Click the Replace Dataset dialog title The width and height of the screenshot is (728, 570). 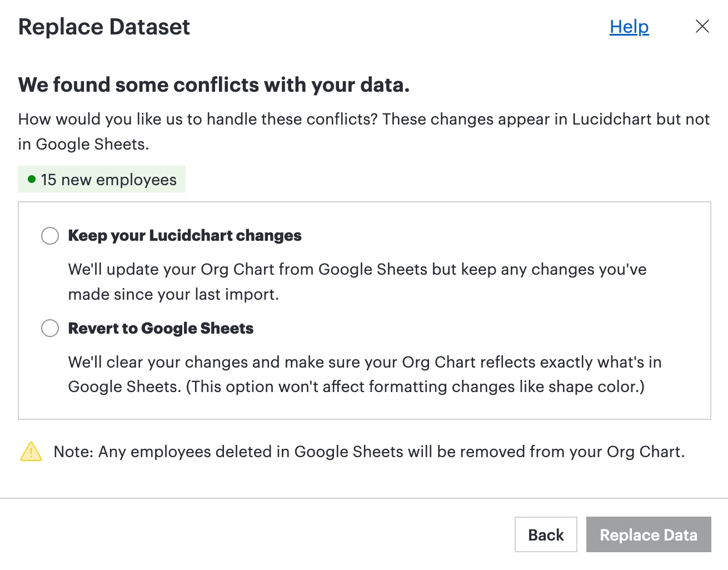104,27
